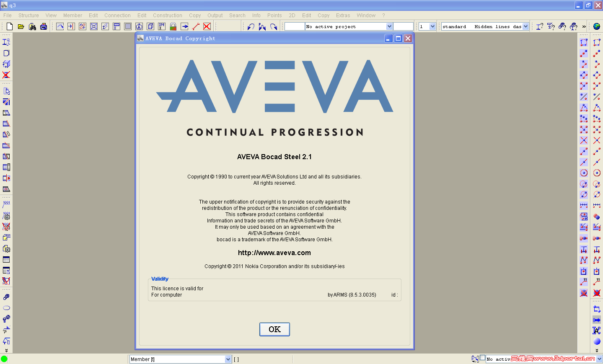Click OK in the copyright dialog
The height and width of the screenshot is (364, 603).
coord(274,329)
